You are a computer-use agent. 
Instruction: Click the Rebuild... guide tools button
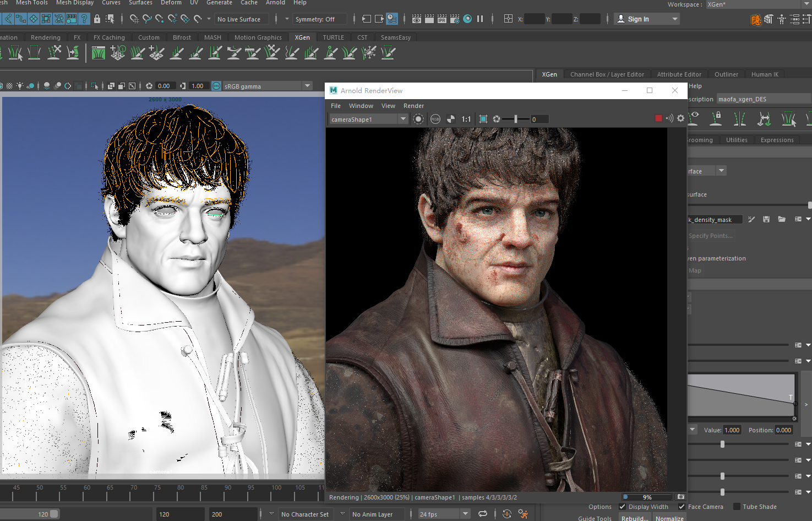635,518
